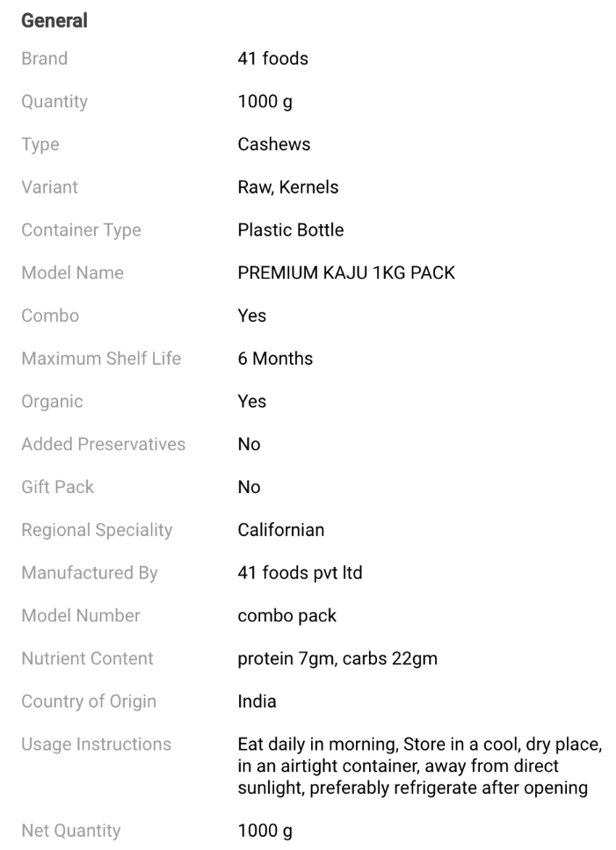Click the usage instructions paragraph text
Viewport: 616px width, 850px height.
coord(419,766)
